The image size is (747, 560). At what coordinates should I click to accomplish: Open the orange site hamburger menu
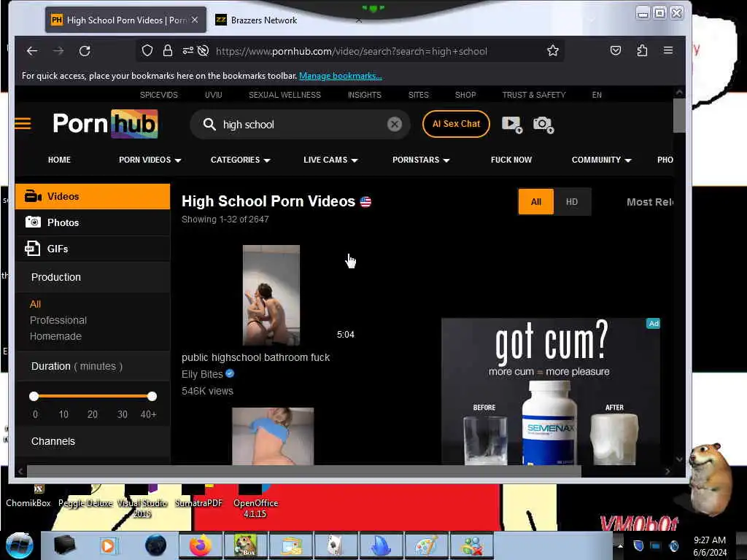tap(23, 124)
